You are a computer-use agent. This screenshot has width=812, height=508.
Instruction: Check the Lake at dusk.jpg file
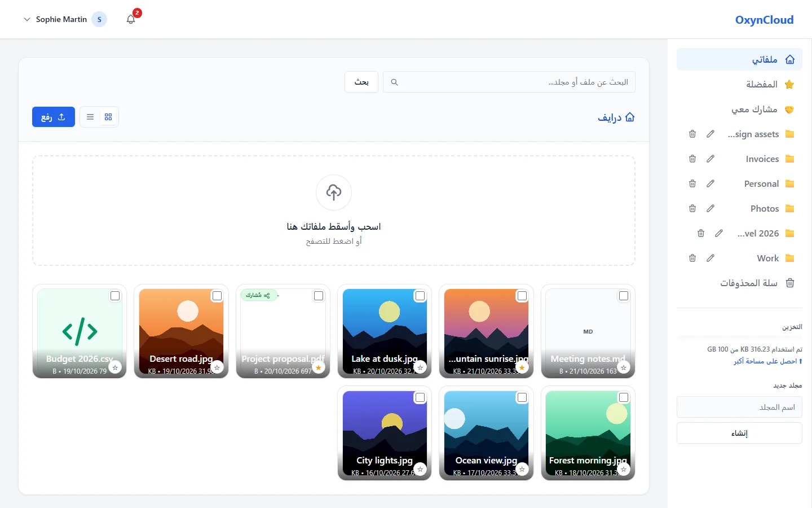pyautogui.click(x=420, y=296)
